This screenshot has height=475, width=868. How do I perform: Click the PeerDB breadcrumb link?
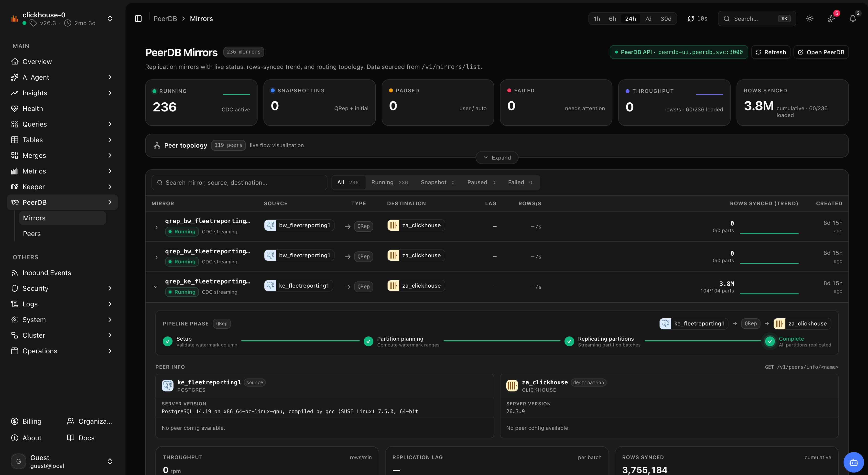(165, 19)
